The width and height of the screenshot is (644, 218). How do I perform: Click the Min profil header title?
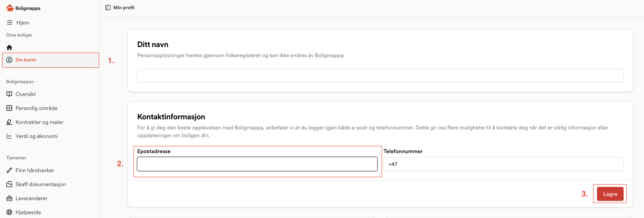[124, 8]
